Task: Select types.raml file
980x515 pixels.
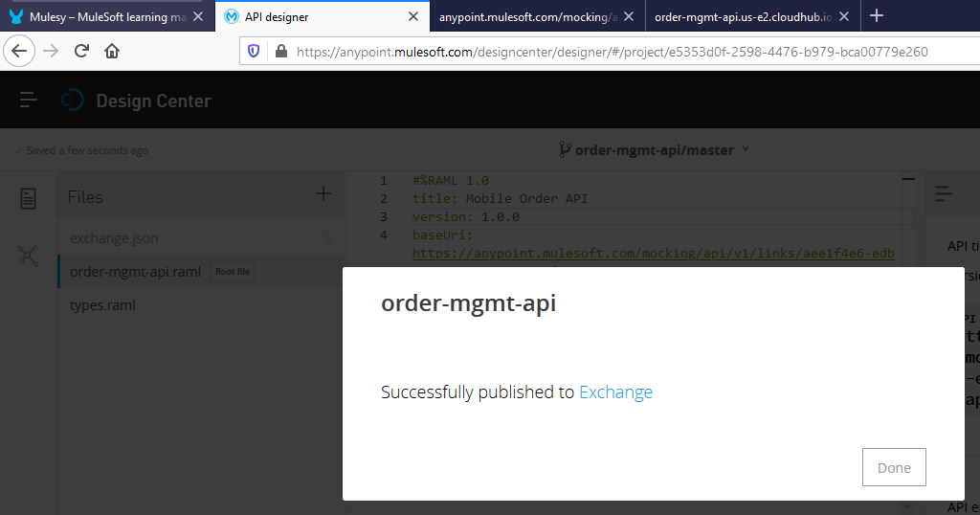Action: (x=102, y=305)
